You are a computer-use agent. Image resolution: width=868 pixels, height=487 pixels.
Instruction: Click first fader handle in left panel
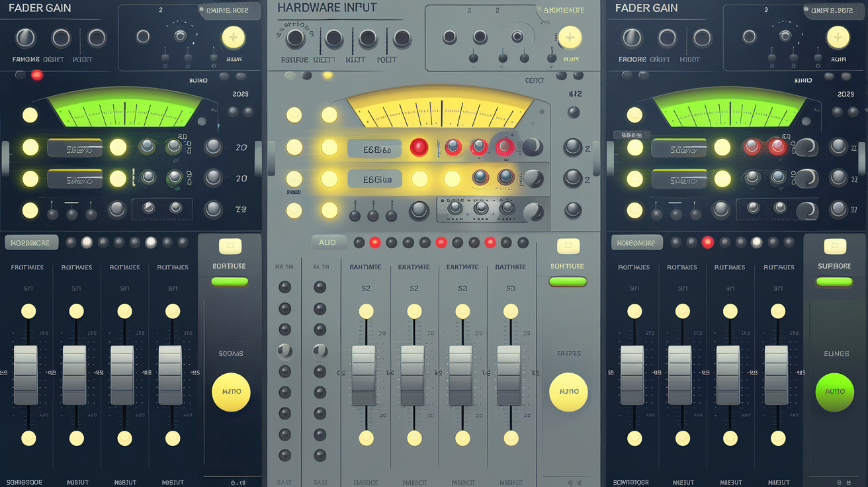pyautogui.click(x=26, y=375)
